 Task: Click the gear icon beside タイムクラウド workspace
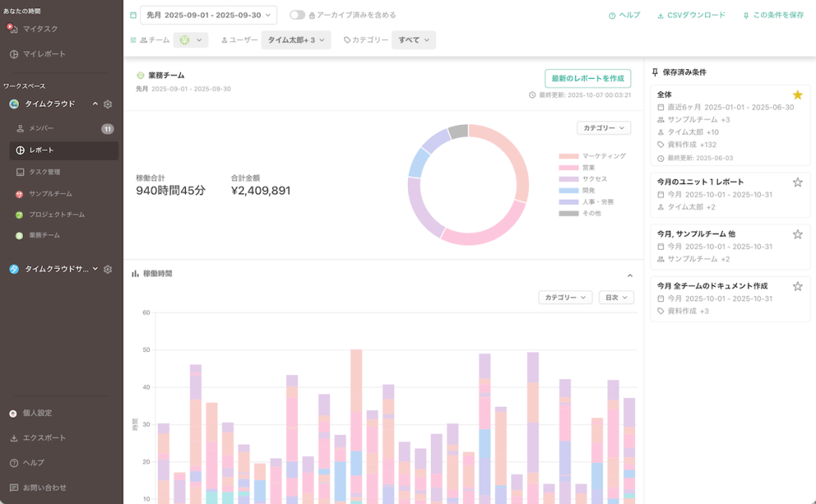coord(108,104)
